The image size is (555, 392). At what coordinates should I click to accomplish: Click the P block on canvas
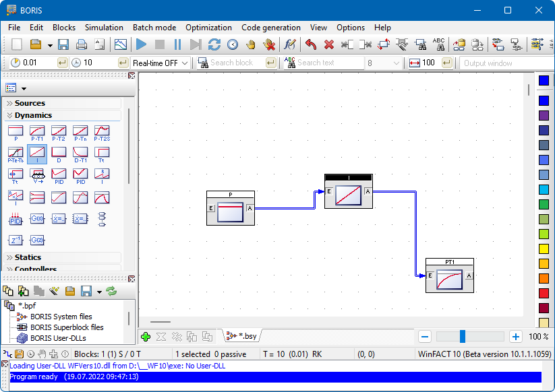231,208
